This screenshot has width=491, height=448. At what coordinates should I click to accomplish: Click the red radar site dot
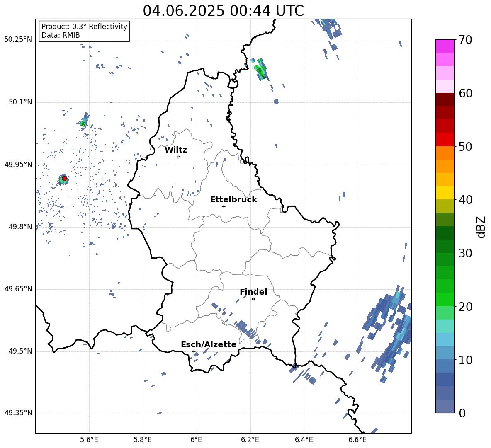click(x=64, y=179)
